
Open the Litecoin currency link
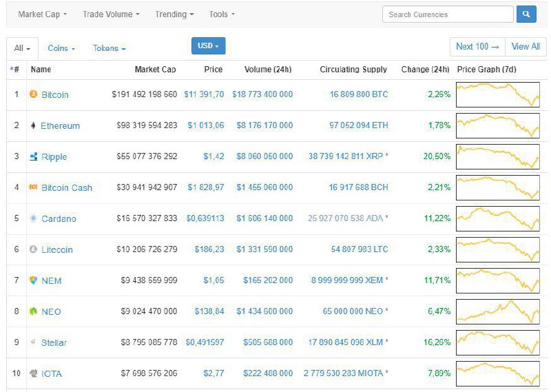57,249
